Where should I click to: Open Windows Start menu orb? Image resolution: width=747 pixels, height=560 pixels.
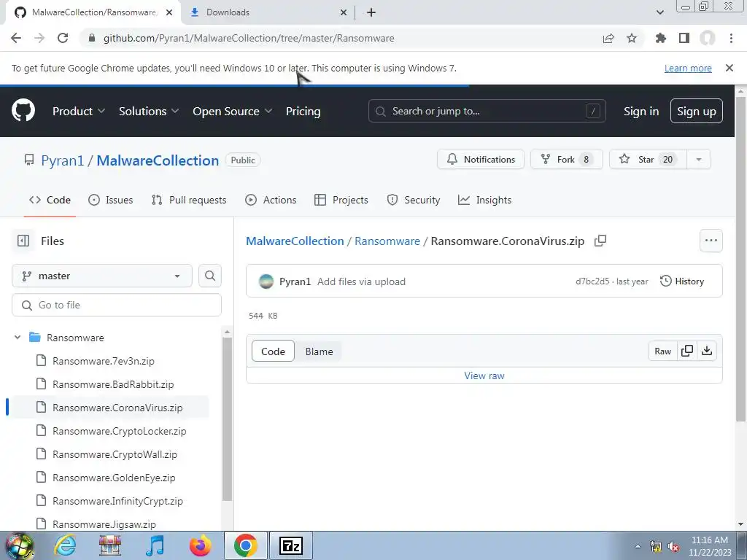[19, 546]
